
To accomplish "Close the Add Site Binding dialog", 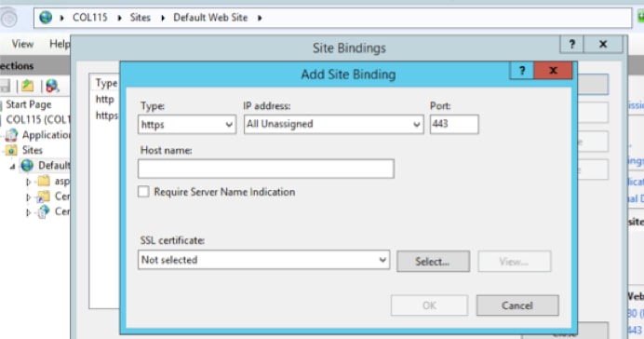I will point(553,71).
